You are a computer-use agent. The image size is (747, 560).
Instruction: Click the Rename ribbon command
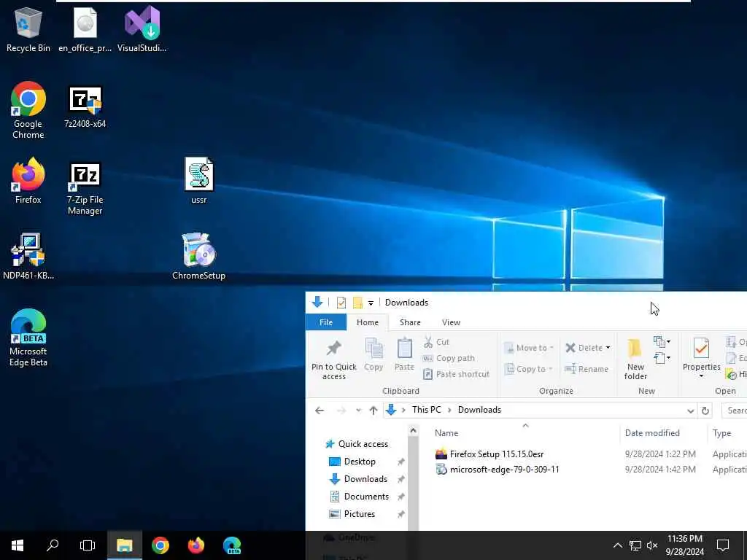(x=587, y=369)
